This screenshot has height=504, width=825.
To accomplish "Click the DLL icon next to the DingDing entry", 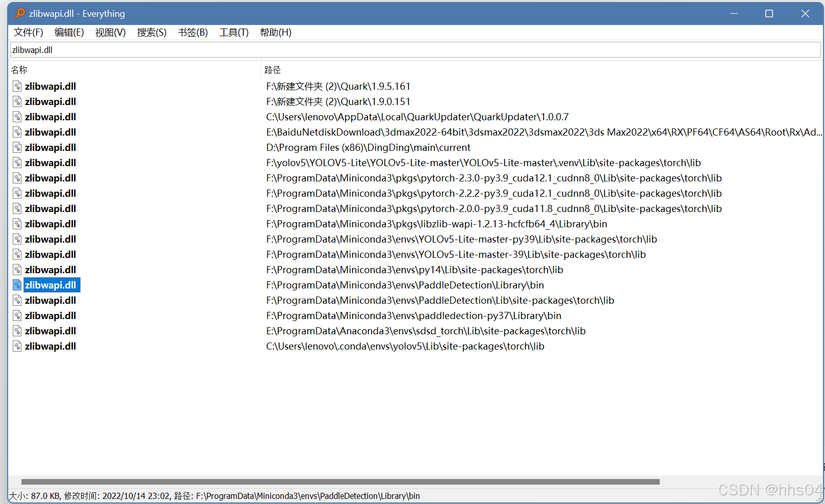I will (x=17, y=147).
